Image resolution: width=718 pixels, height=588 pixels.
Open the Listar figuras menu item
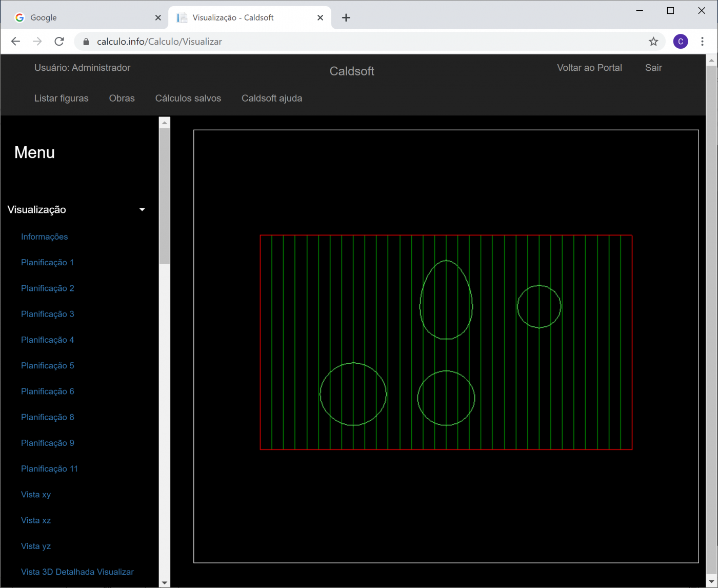[x=61, y=99]
